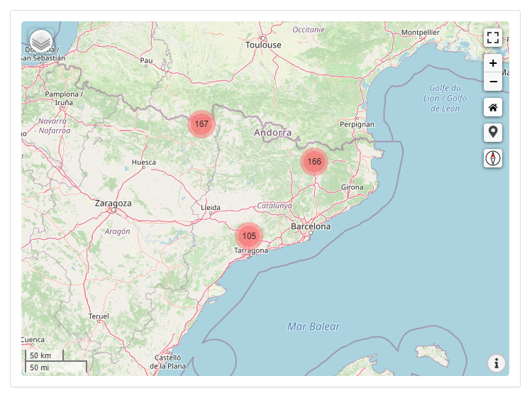
Task: Click the compass orientation button
Action: (x=493, y=158)
